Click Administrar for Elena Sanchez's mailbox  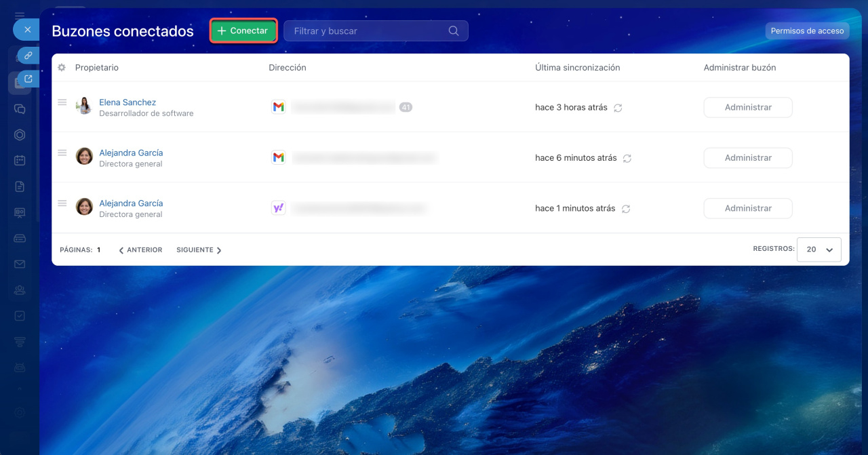click(747, 107)
